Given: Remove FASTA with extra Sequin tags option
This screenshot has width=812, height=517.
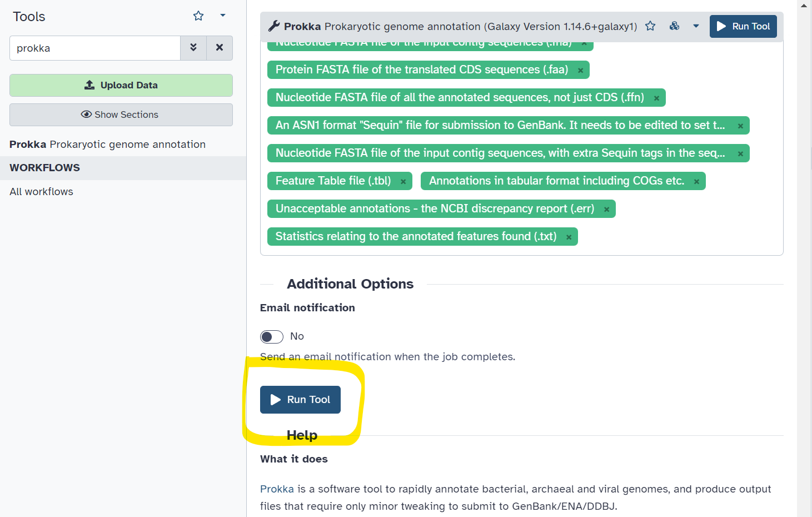Looking at the screenshot, I should point(740,153).
